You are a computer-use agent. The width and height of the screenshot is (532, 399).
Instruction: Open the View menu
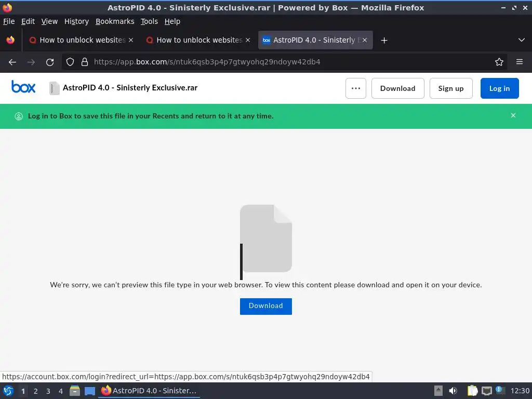click(49, 21)
